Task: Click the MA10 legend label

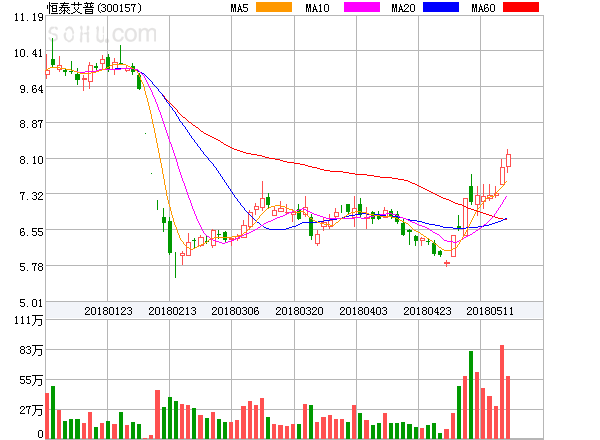Action: click(317, 8)
